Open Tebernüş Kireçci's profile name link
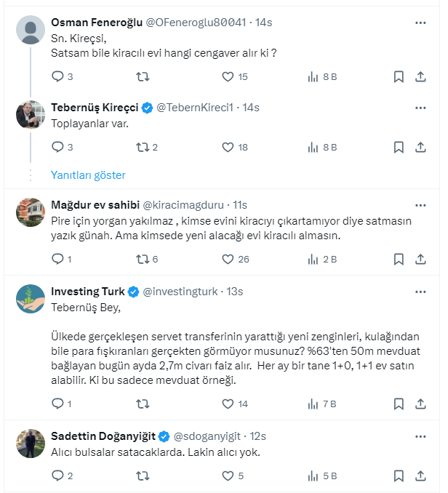Screen dimensions: 448x493 pyautogui.click(x=95, y=108)
